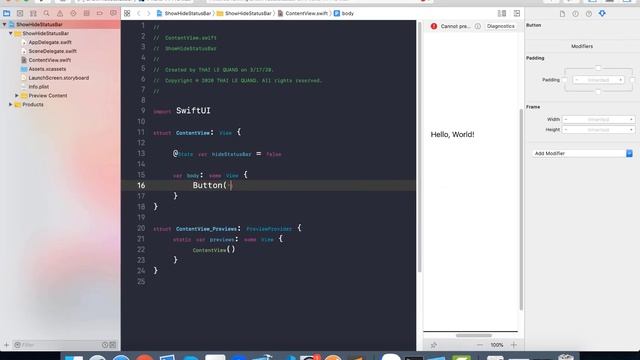
Task: Zoom out the preview canvas
Action: point(480,345)
